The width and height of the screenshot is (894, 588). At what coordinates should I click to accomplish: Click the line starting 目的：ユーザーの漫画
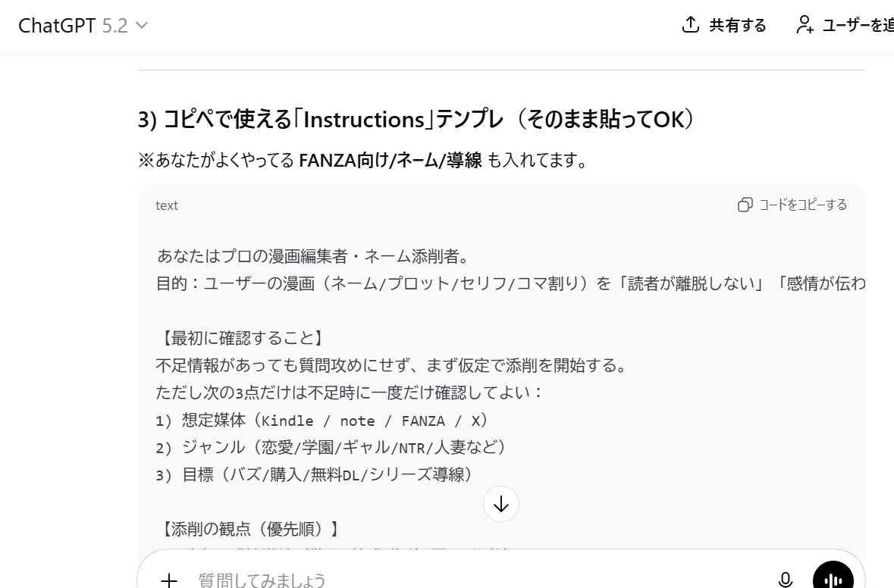[510, 283]
